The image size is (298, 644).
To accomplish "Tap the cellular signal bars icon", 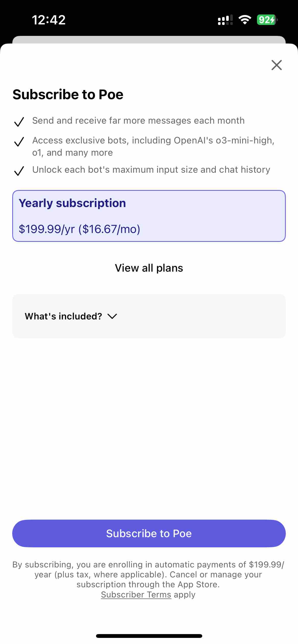I will (225, 20).
